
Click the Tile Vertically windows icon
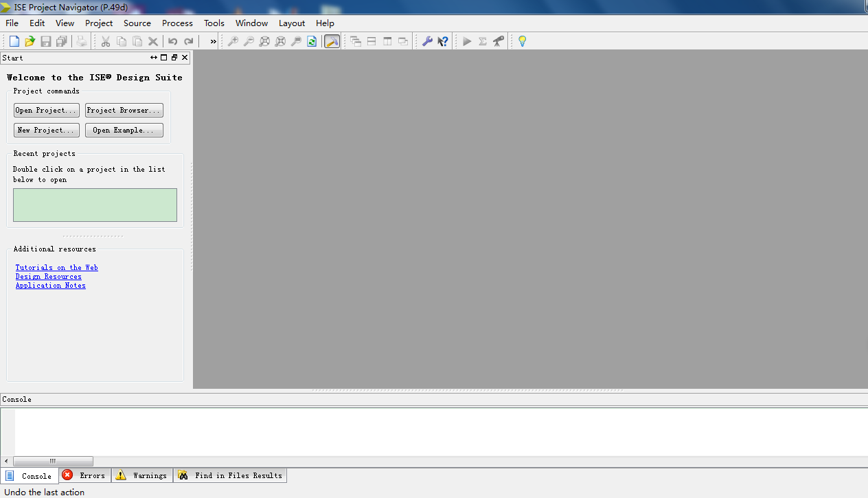click(x=387, y=41)
